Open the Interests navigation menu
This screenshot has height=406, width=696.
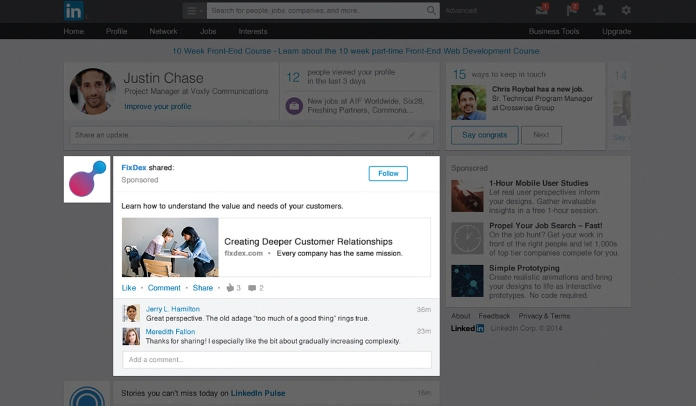click(251, 31)
